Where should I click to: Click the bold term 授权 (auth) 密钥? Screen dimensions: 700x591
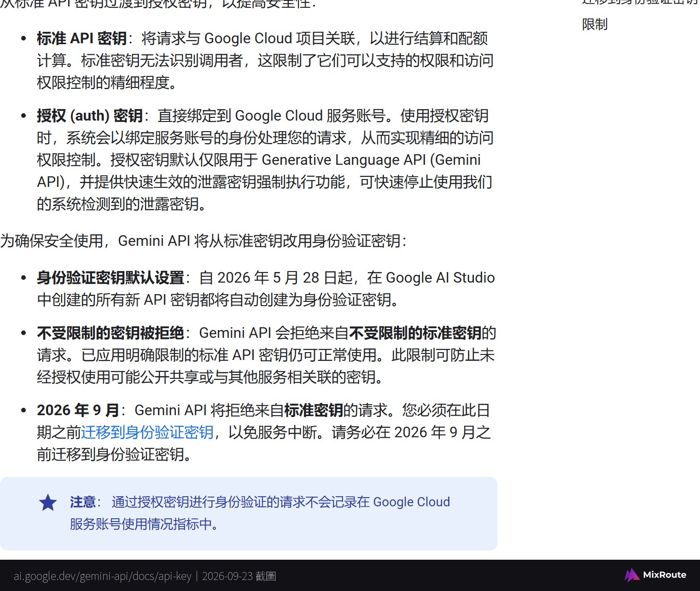pyautogui.click(x=90, y=116)
